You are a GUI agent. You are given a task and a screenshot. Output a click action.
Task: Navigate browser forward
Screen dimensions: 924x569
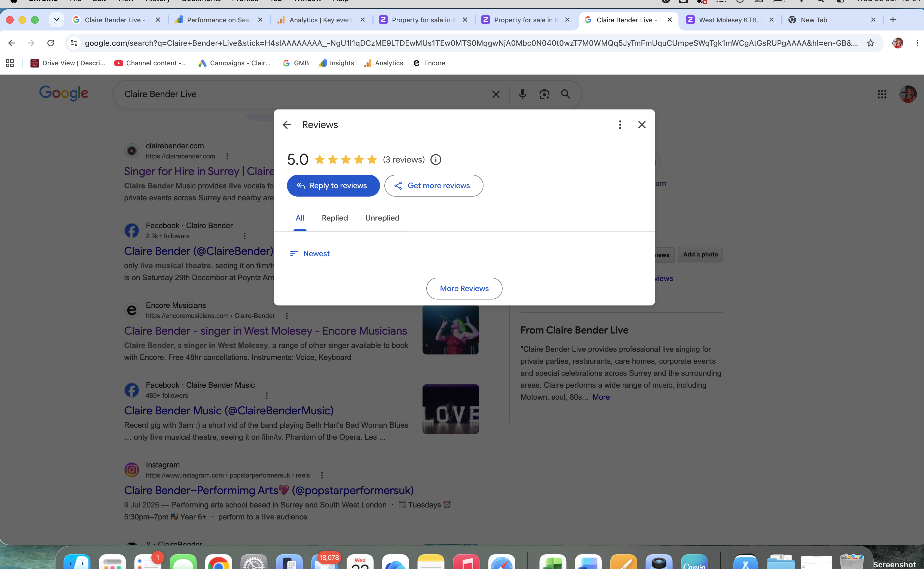coord(31,43)
